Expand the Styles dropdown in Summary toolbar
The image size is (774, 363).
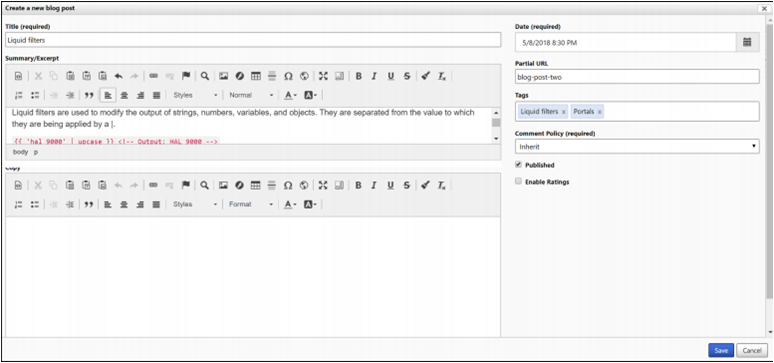(195, 95)
